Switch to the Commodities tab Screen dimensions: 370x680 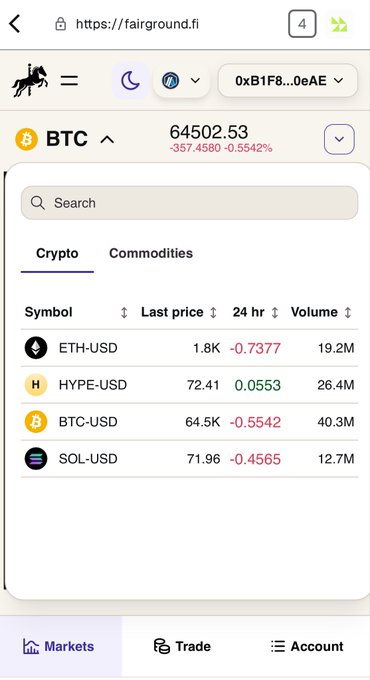point(151,253)
